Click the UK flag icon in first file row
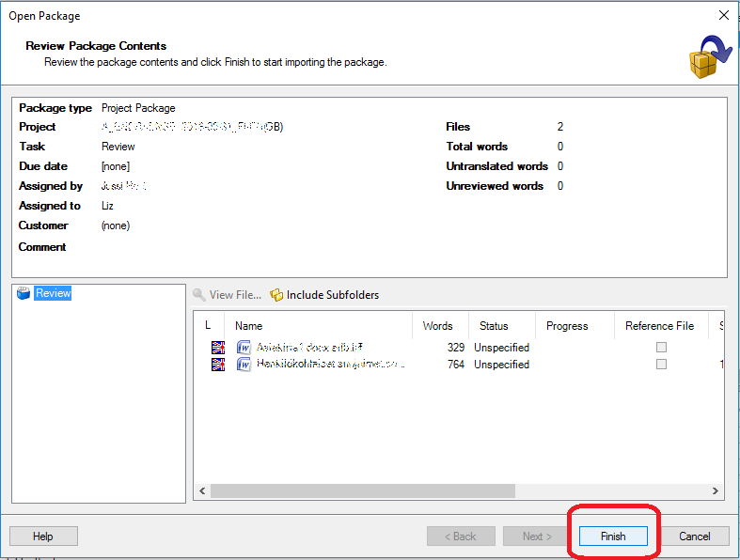 (218, 347)
